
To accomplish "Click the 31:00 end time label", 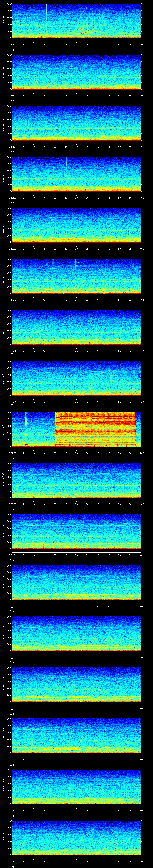I will click(x=141, y=861).
